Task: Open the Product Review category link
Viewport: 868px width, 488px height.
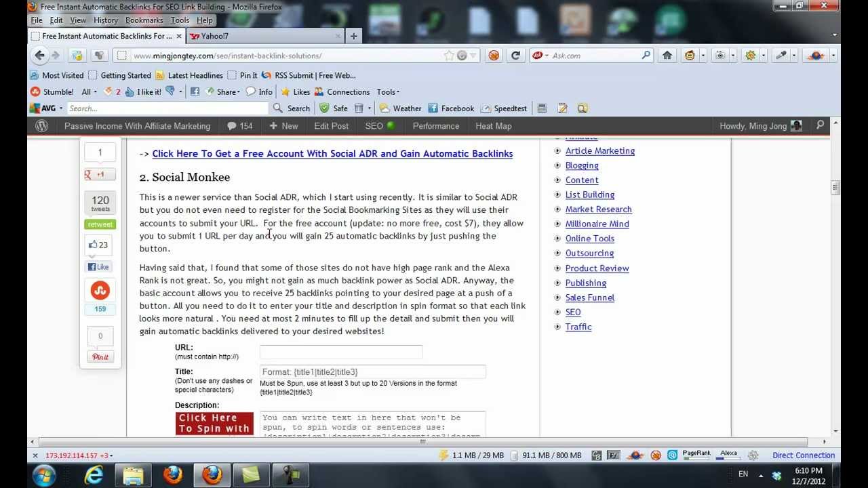Action: (597, 268)
